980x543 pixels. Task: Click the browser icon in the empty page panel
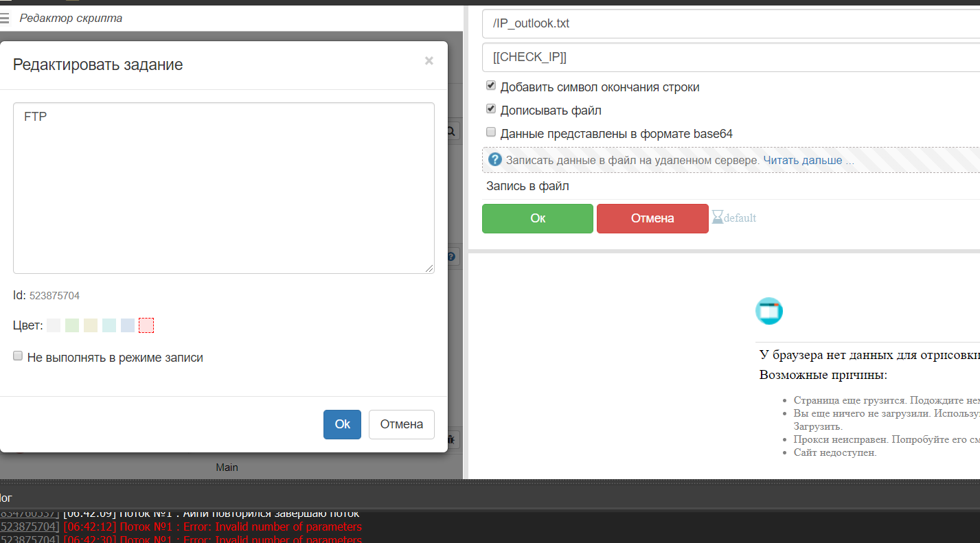(x=768, y=311)
